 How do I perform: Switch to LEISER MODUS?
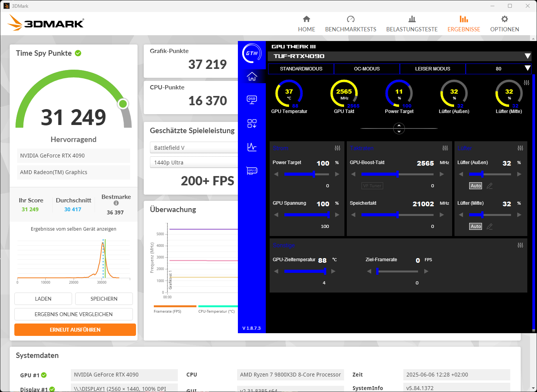433,69
